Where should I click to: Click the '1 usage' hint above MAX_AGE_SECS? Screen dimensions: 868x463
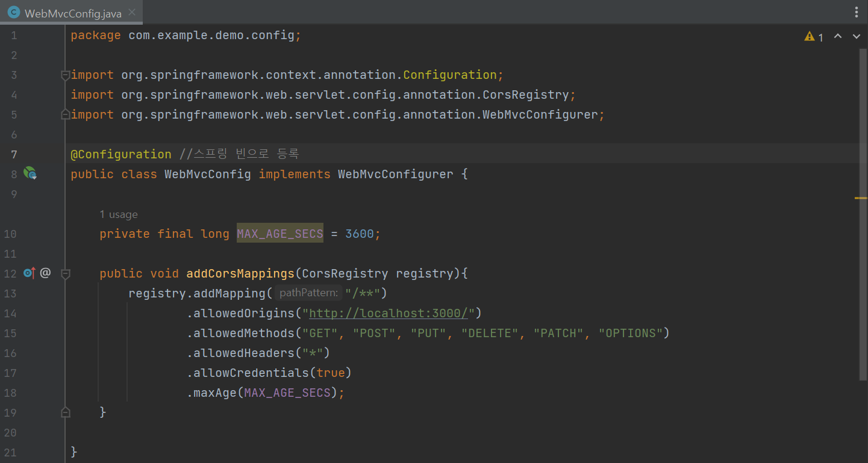click(119, 214)
